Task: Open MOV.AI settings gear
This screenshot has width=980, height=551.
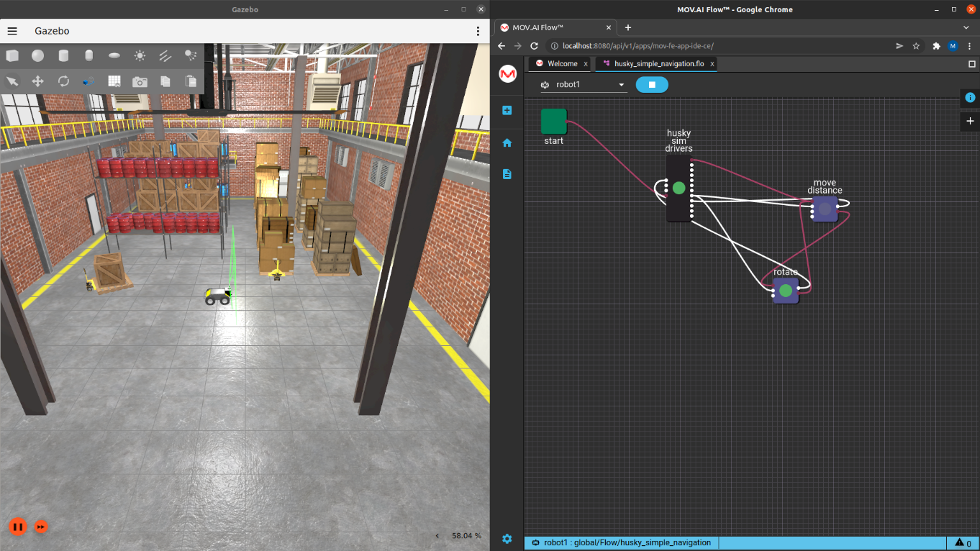Action: [x=507, y=539]
